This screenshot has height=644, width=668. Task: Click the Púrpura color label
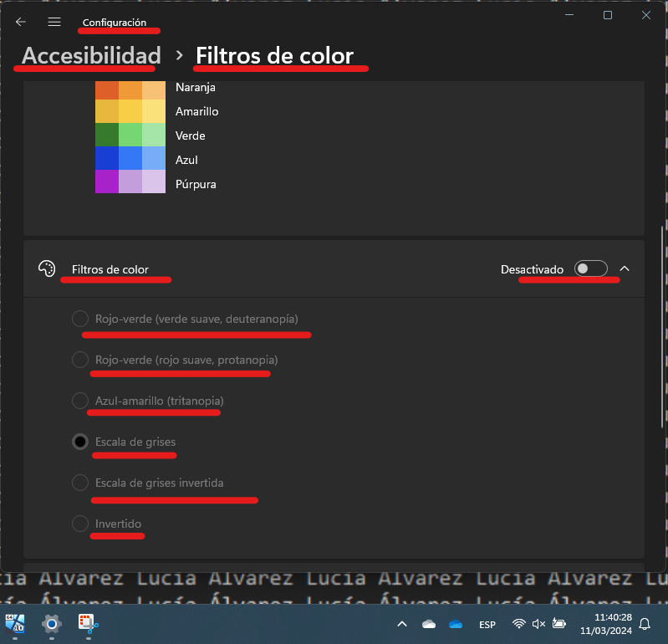pos(196,184)
